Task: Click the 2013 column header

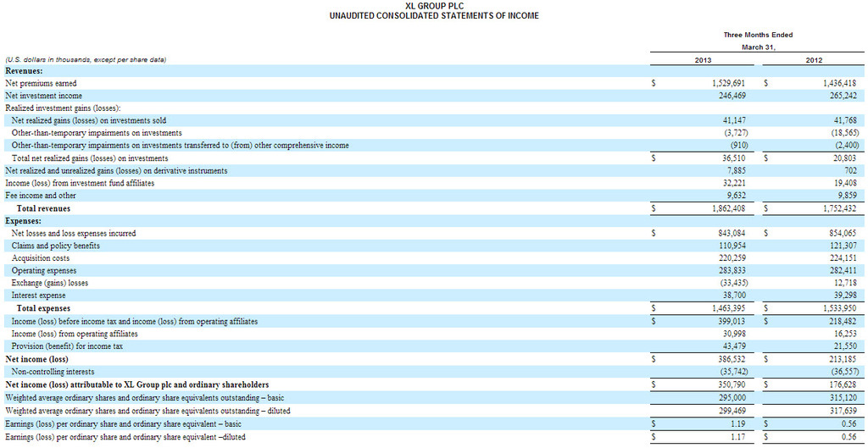Action: (x=703, y=60)
